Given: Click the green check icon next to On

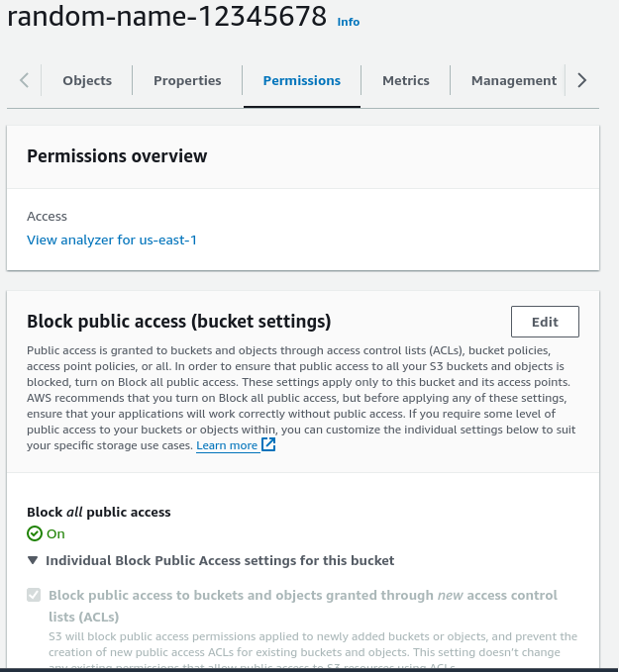Looking at the screenshot, I should (35, 533).
